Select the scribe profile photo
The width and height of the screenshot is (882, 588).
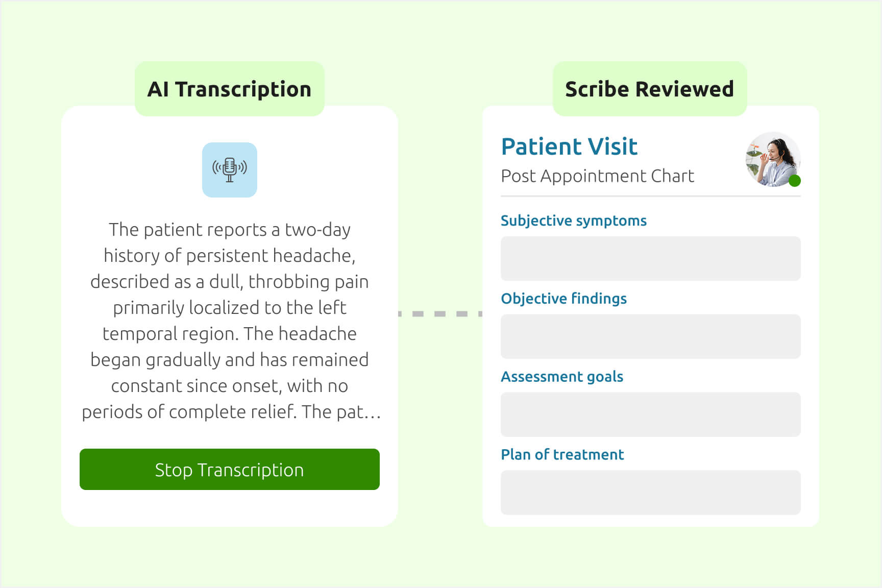click(773, 159)
